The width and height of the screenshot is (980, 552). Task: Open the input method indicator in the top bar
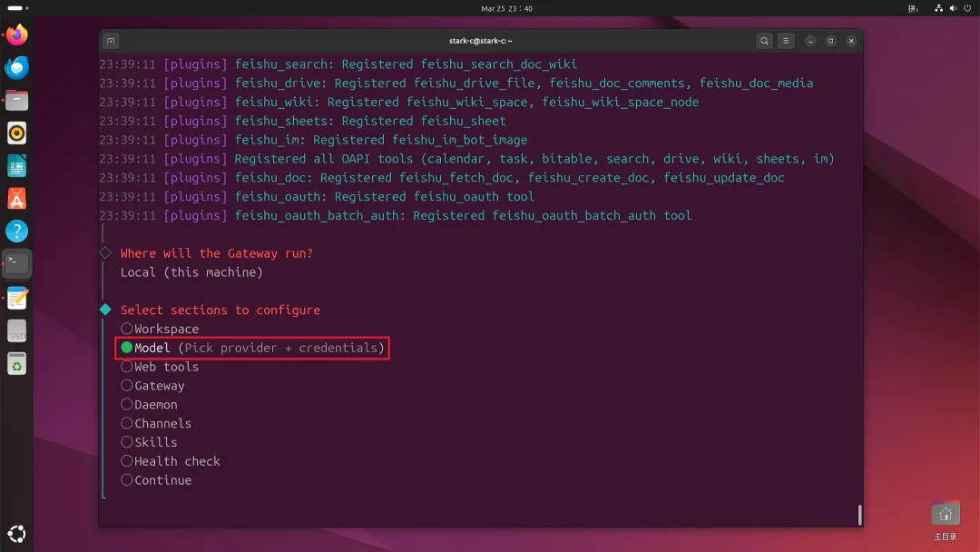913,9
